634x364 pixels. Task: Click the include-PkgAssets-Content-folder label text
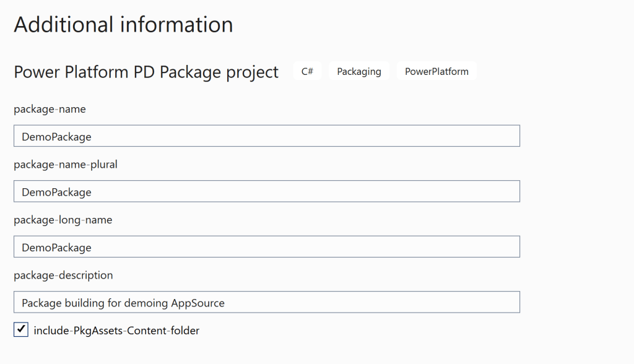[x=116, y=331]
